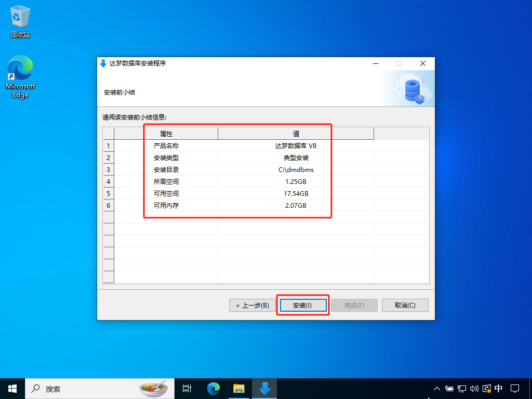Click the security tray icon with orange dot
Viewport: 532px width, 399px height.
486,389
